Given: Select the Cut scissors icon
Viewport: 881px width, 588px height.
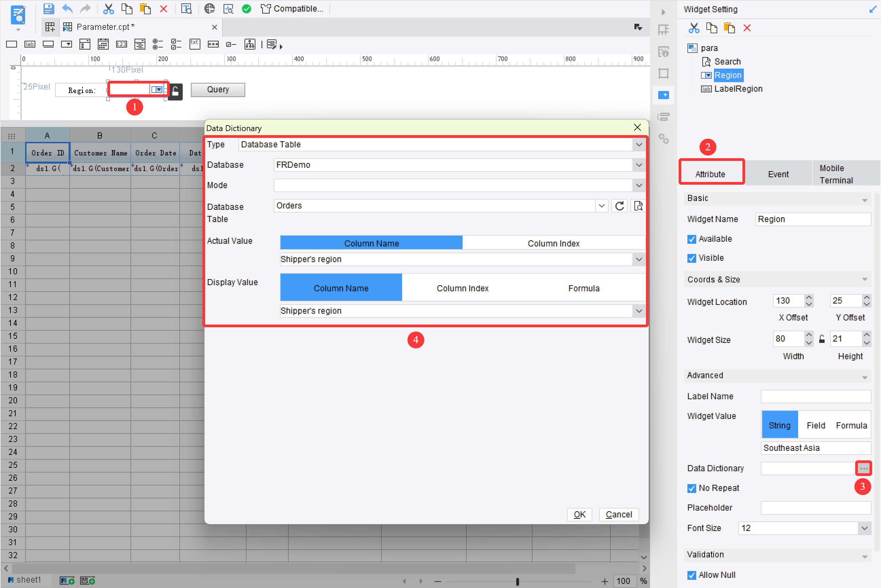Looking at the screenshot, I should click(x=109, y=8).
